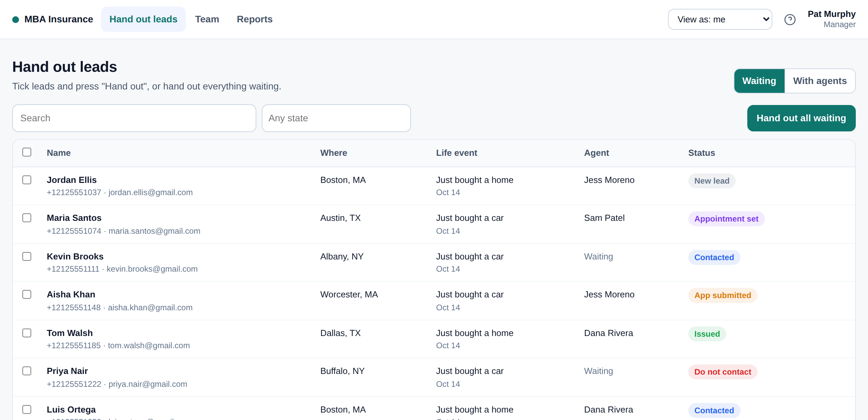868x420 pixels.
Task: Click the MBA Insurance green dot logo
Action: [16, 20]
